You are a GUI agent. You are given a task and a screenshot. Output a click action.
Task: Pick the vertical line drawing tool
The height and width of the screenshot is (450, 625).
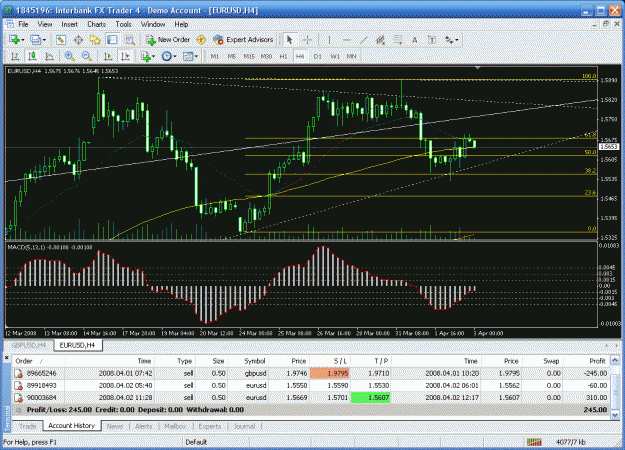(329, 40)
